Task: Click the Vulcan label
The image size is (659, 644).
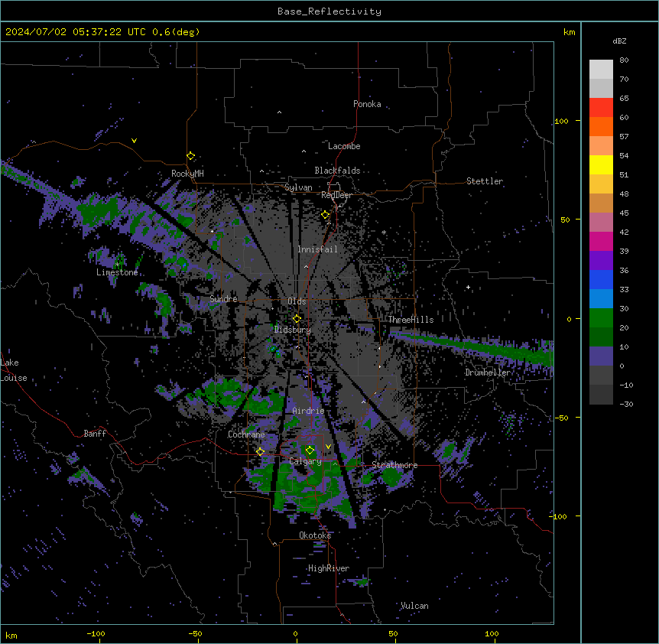Action: click(414, 606)
